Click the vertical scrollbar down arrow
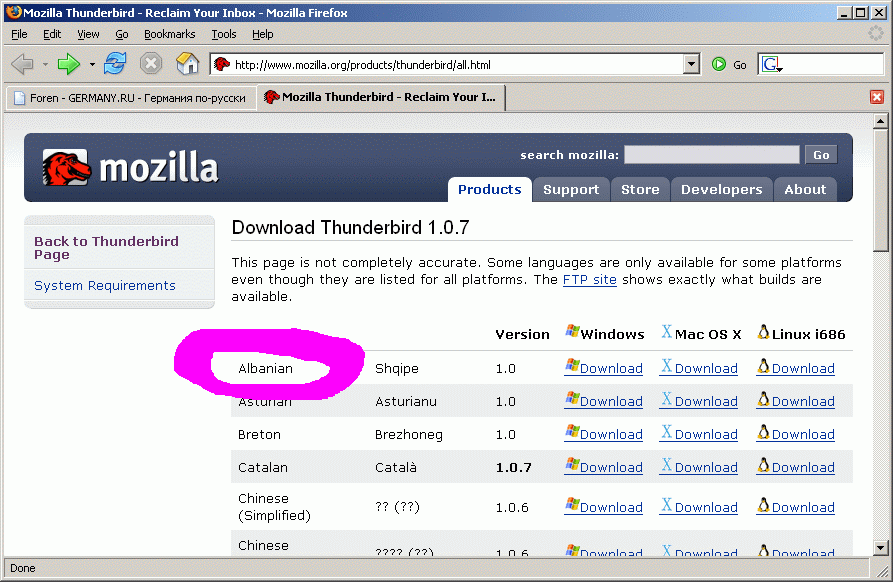 point(881,547)
